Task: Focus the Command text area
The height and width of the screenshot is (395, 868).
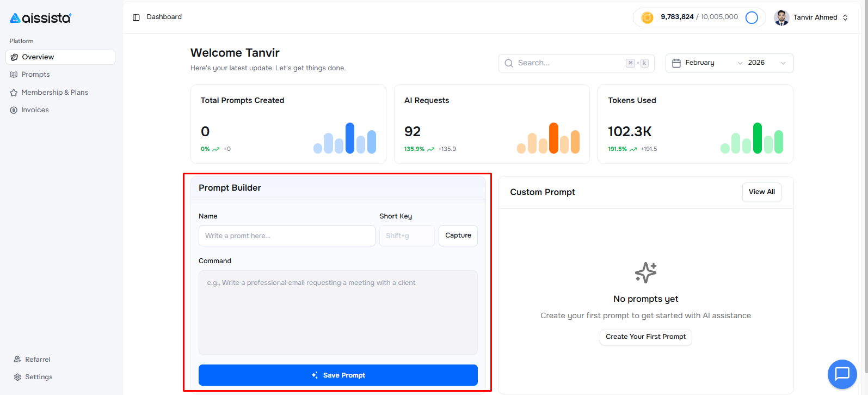Action: click(338, 313)
